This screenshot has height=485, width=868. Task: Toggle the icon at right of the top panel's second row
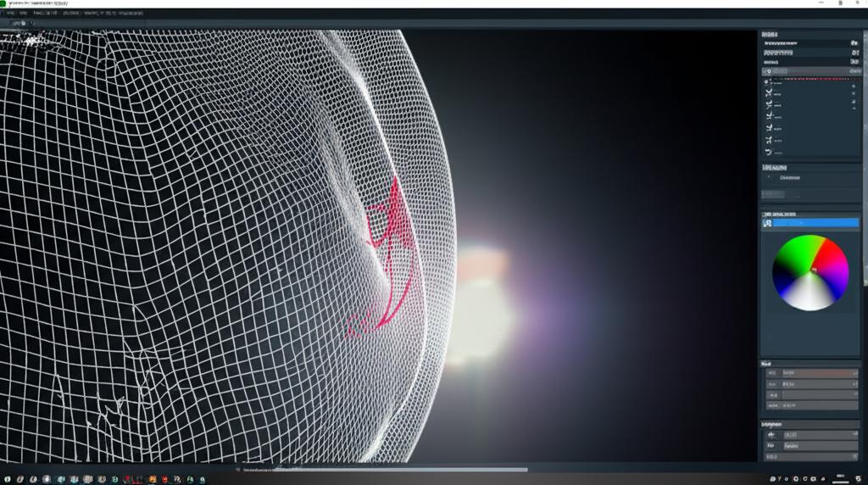[x=854, y=53]
